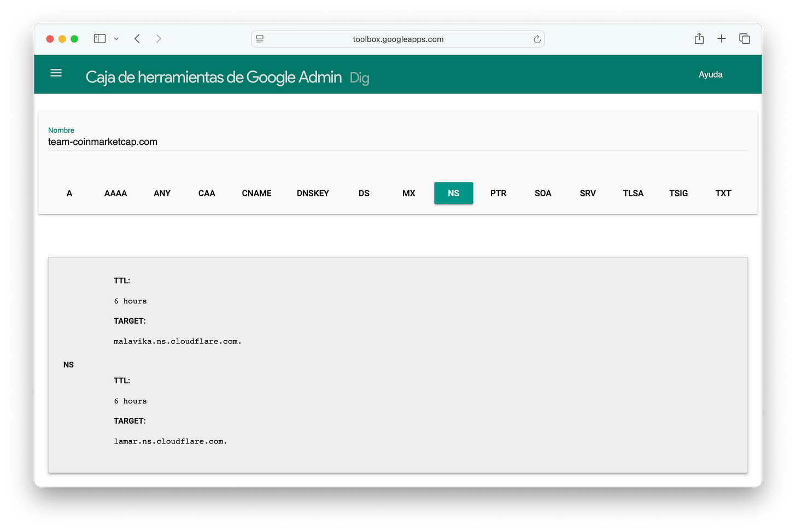
Task: Open a new tab
Action: tap(722, 38)
